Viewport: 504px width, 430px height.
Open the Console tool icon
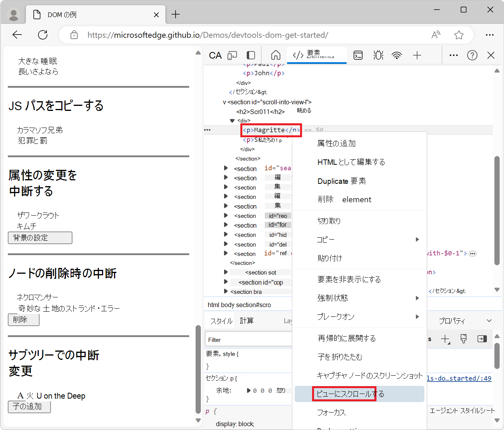point(358,55)
